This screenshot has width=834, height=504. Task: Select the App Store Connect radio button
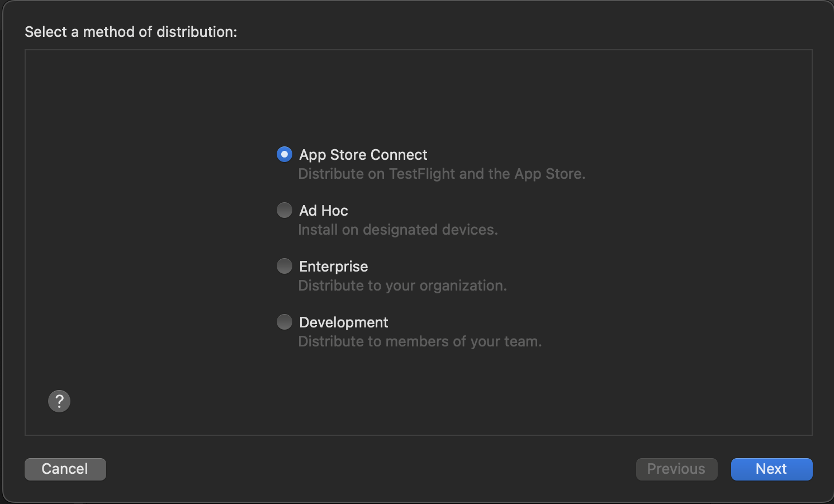click(285, 154)
